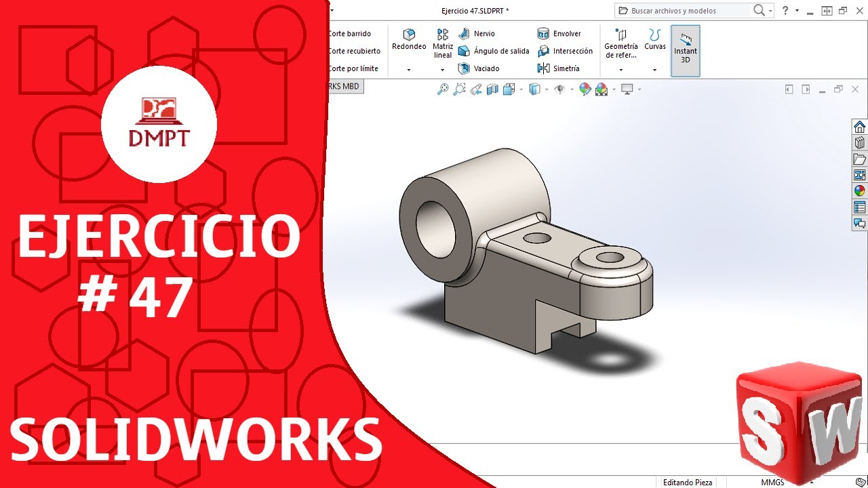Open the Redondeo dropdown arrow
The height and width of the screenshot is (488, 868).
tap(409, 70)
